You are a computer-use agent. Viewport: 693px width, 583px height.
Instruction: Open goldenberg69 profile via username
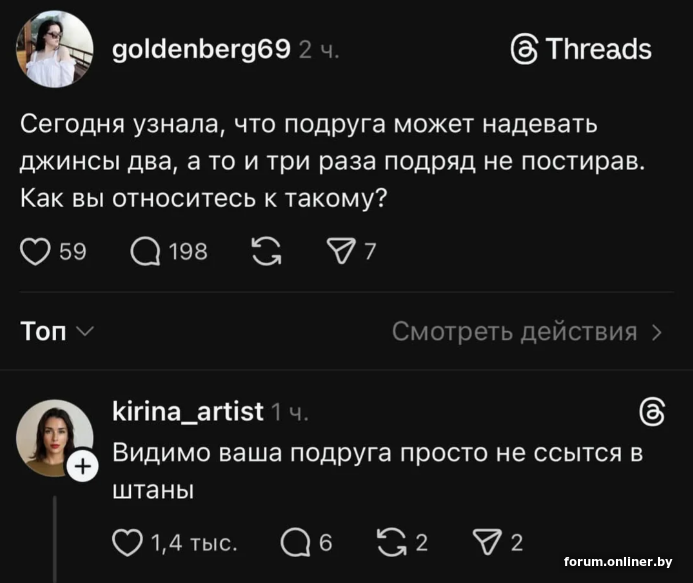[x=201, y=49]
